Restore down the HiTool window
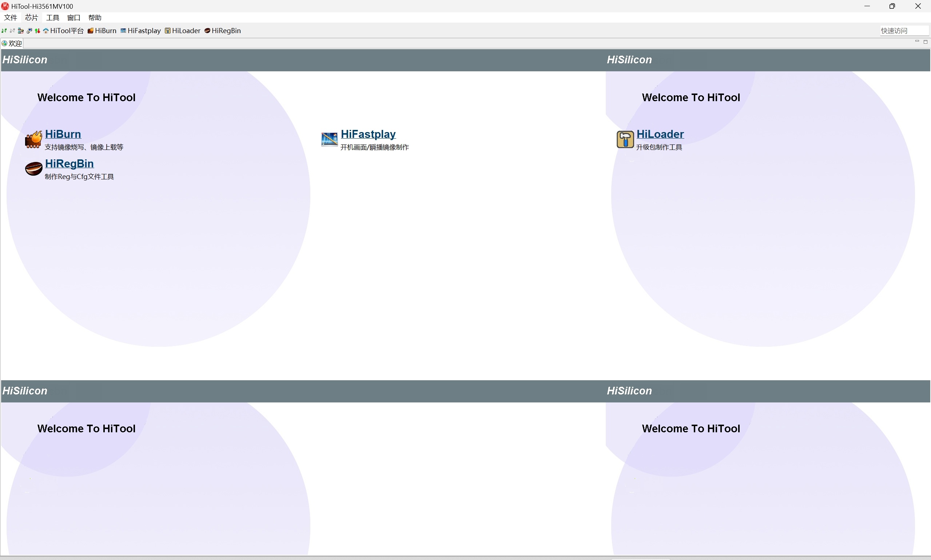The width and height of the screenshot is (931, 560). [892, 6]
